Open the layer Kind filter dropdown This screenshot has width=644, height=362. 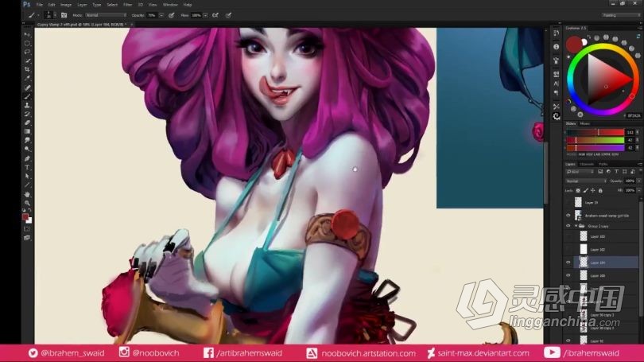(580, 171)
